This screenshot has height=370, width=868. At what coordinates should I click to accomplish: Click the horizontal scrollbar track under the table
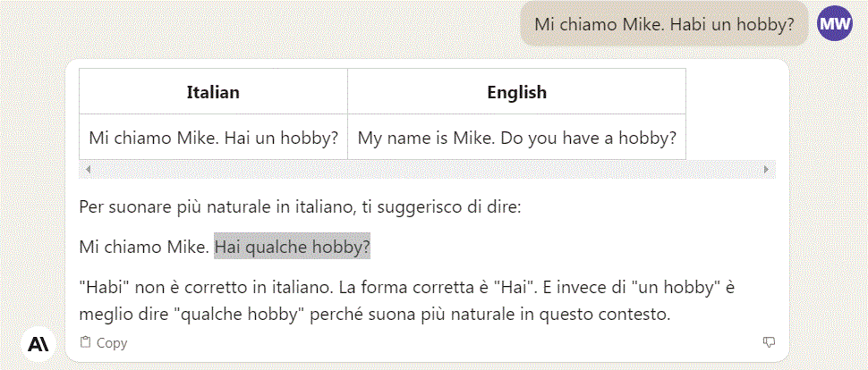[427, 169]
